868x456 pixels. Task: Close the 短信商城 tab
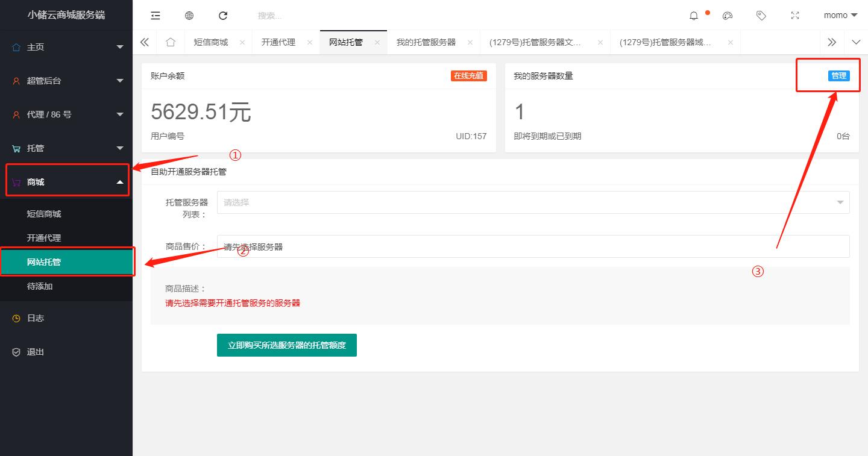pos(242,42)
